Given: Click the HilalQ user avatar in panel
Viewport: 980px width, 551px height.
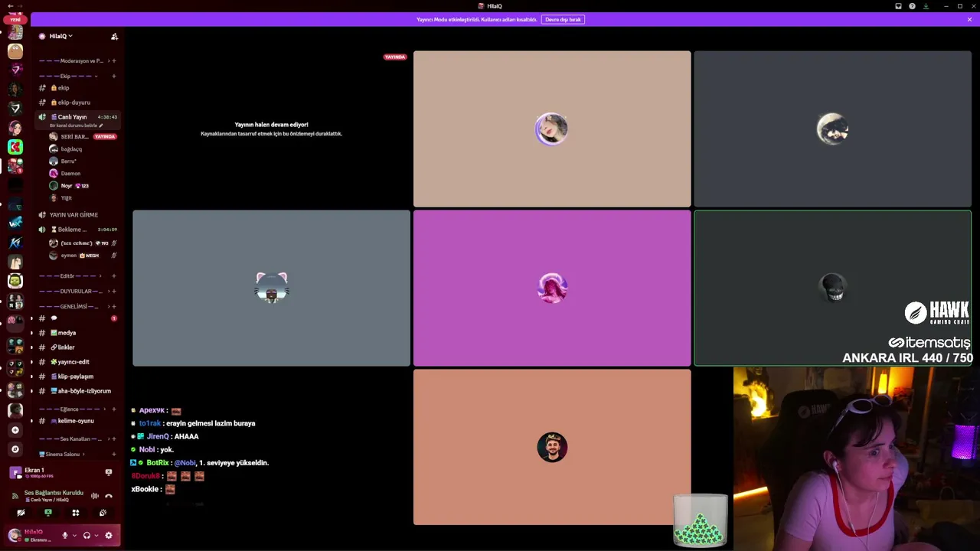Looking at the screenshot, I should [15, 536].
